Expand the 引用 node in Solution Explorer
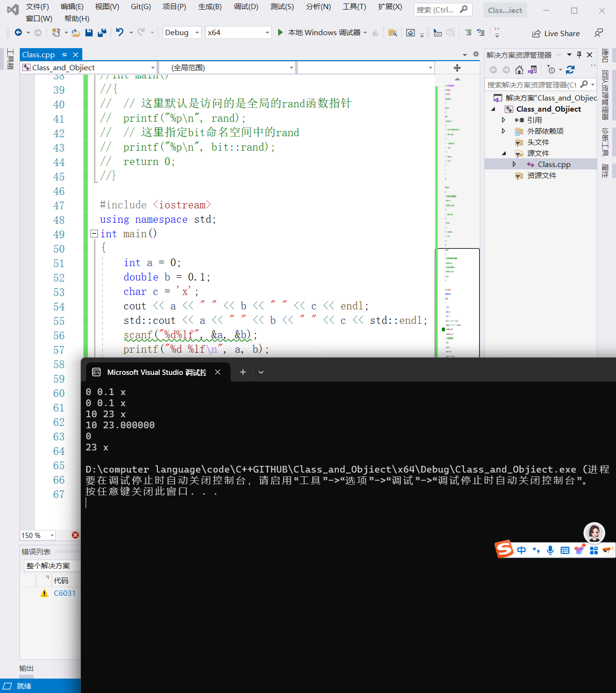The width and height of the screenshot is (616, 693). click(503, 120)
